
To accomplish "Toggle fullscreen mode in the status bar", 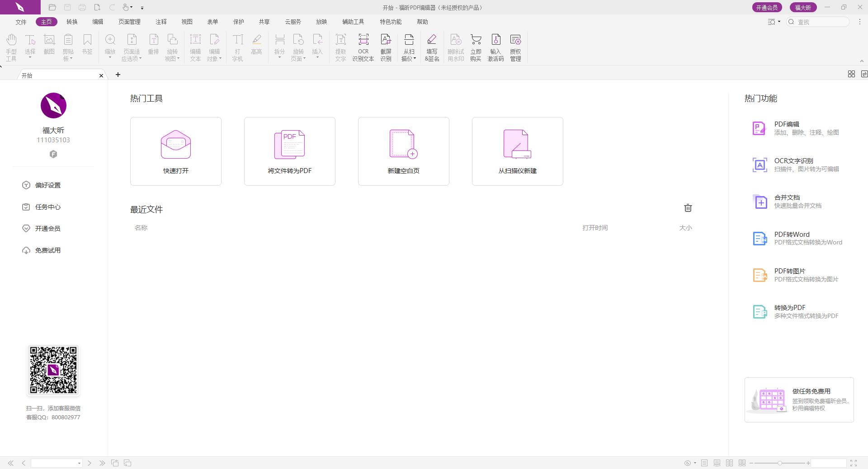I will pos(854,463).
